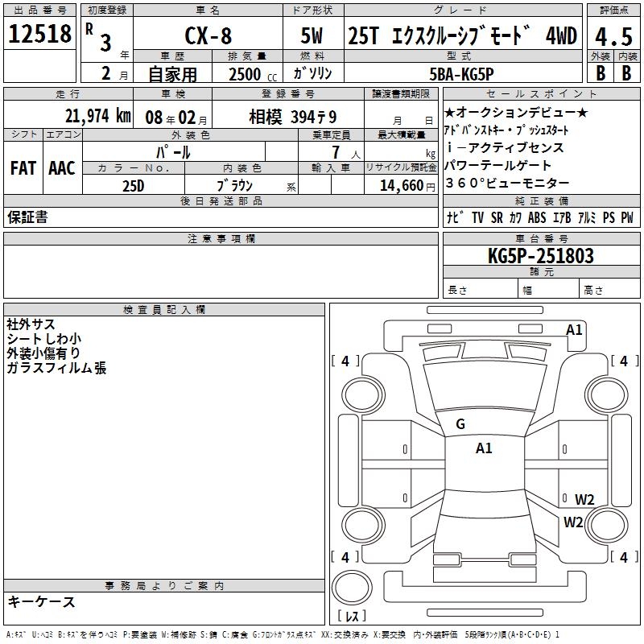The width and height of the screenshot is (644, 644).
Task: Click the B grade under 外装
Action: [601, 73]
